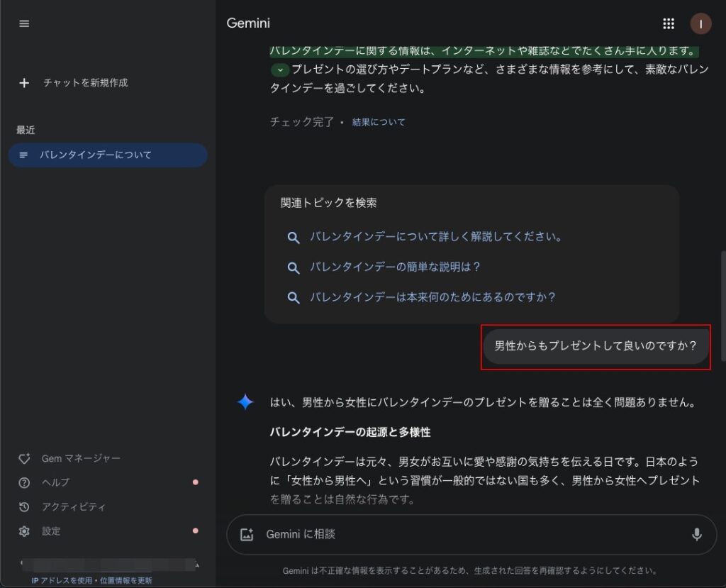Open 設定 from the sidebar
726x588 pixels.
coord(51,531)
